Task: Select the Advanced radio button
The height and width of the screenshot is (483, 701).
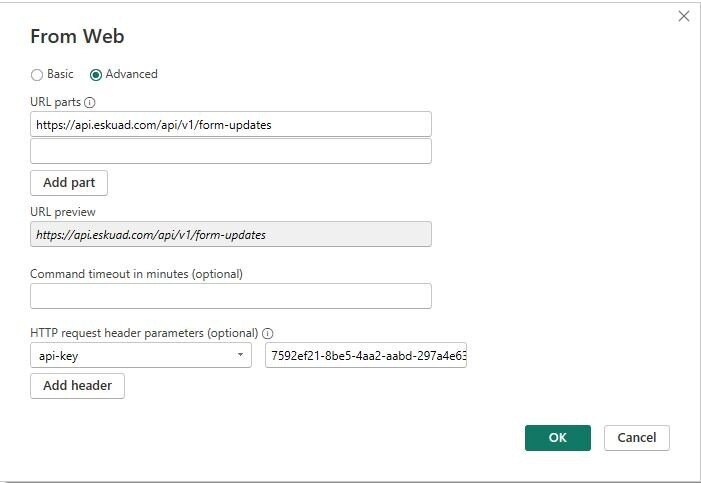Action: [x=96, y=74]
